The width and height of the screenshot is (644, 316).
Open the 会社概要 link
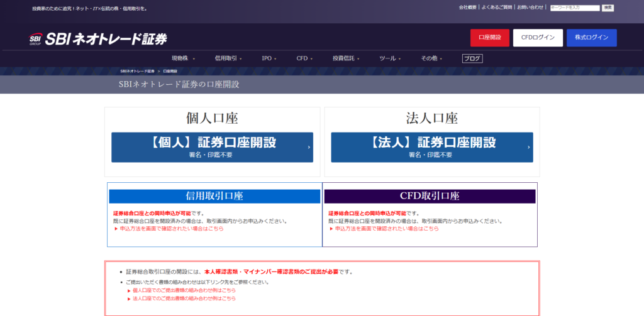click(x=468, y=8)
